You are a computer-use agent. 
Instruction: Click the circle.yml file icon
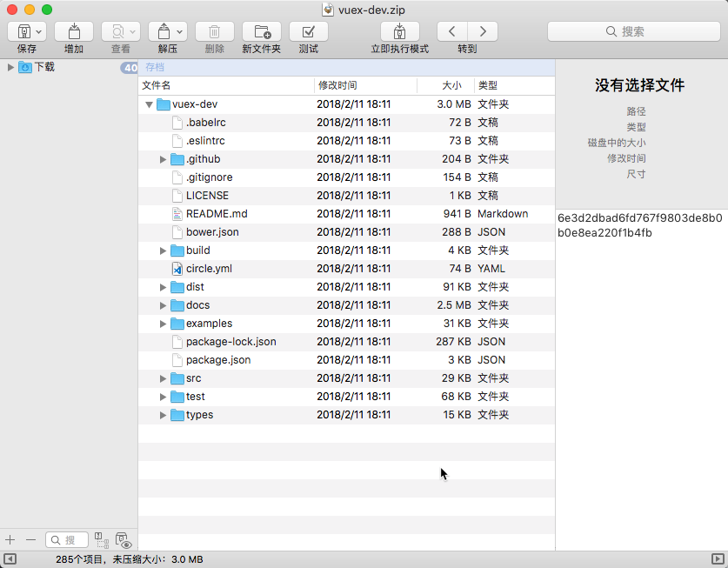coord(177,269)
